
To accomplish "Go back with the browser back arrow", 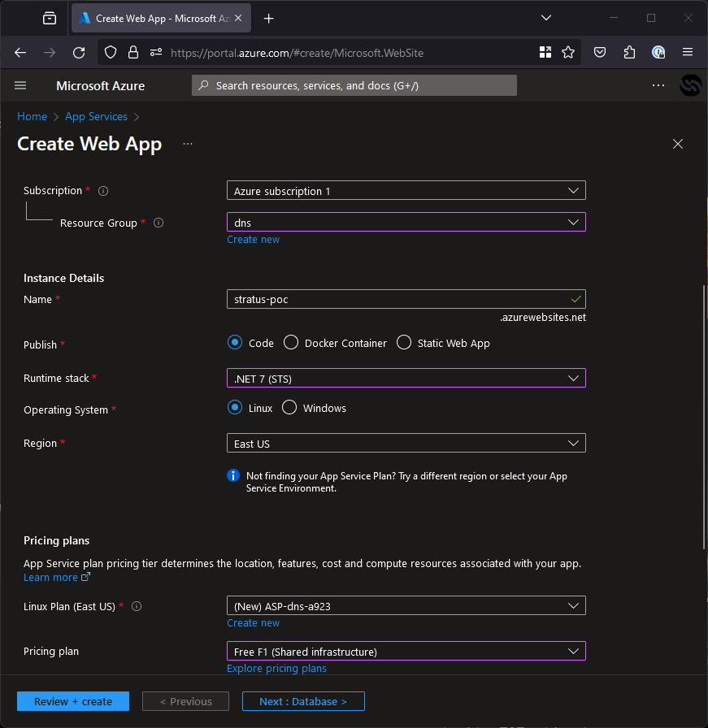I will point(20,53).
